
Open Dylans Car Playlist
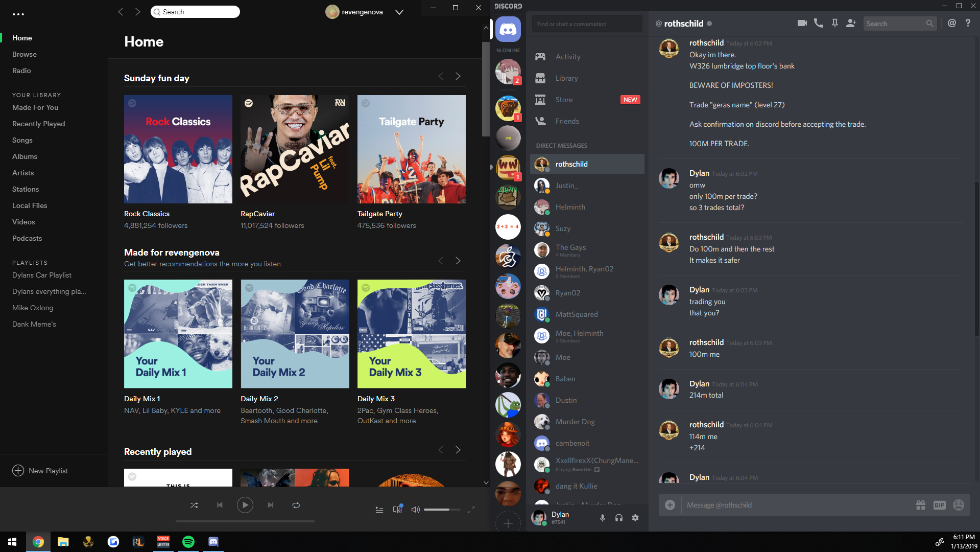(x=42, y=275)
